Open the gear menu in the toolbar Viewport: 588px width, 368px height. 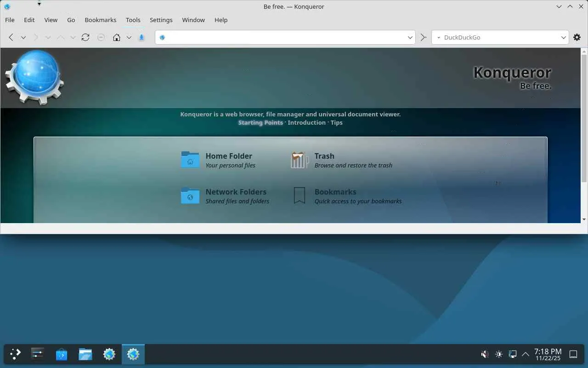[577, 37]
